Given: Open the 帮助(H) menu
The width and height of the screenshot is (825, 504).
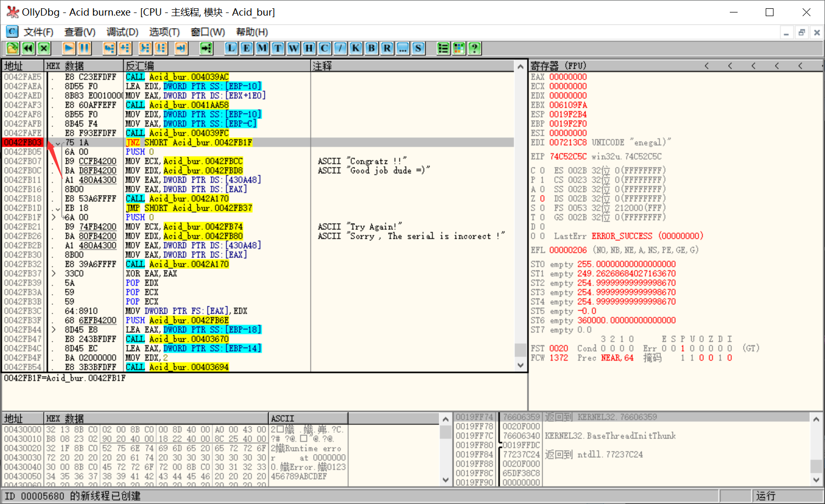Looking at the screenshot, I should click(x=252, y=32).
